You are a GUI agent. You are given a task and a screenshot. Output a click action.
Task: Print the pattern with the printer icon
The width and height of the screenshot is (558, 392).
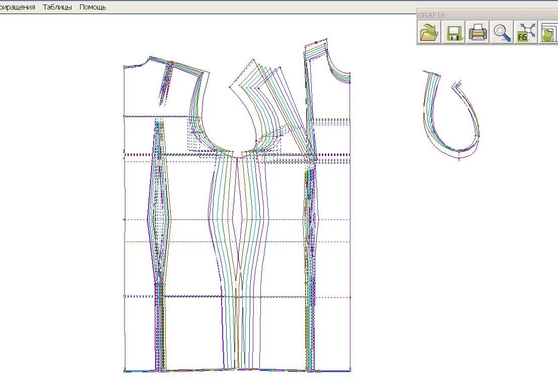pyautogui.click(x=477, y=33)
